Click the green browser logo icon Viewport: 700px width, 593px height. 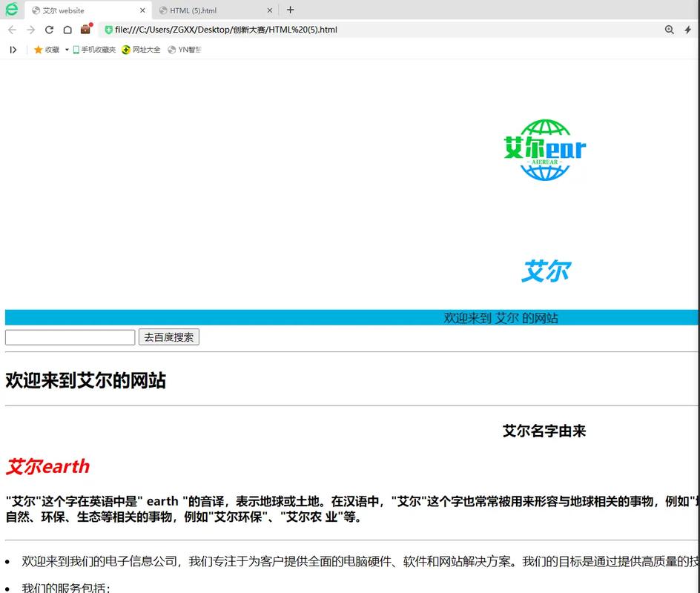(10, 10)
